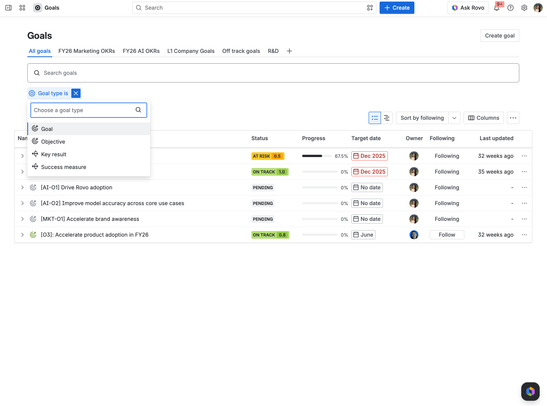The image size is (547, 406).
Task: Switch to list view icon
Action: (374, 118)
